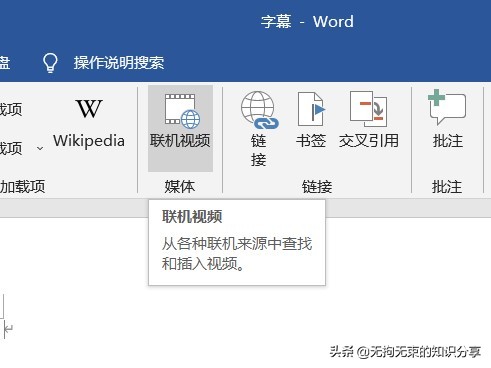Click the 字幕 - Word title text
491x368 pixels.
[307, 22]
